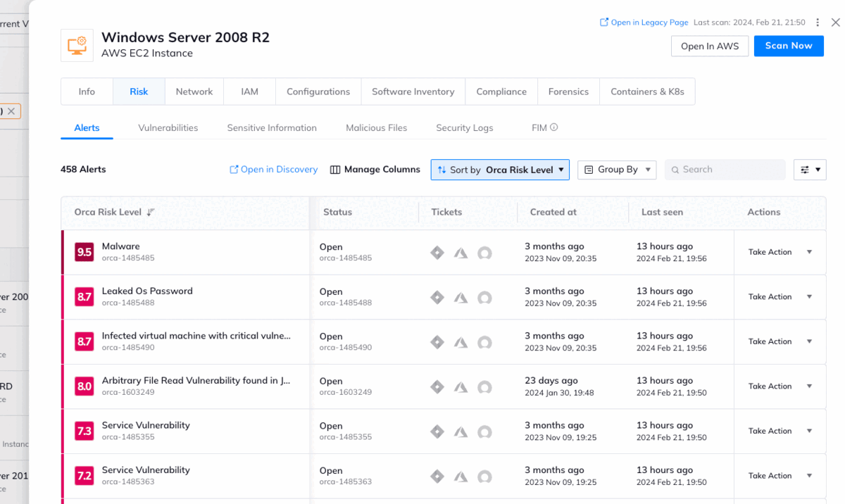Click Take Action for Malware alert
This screenshot has height=504, width=845.
tap(770, 252)
